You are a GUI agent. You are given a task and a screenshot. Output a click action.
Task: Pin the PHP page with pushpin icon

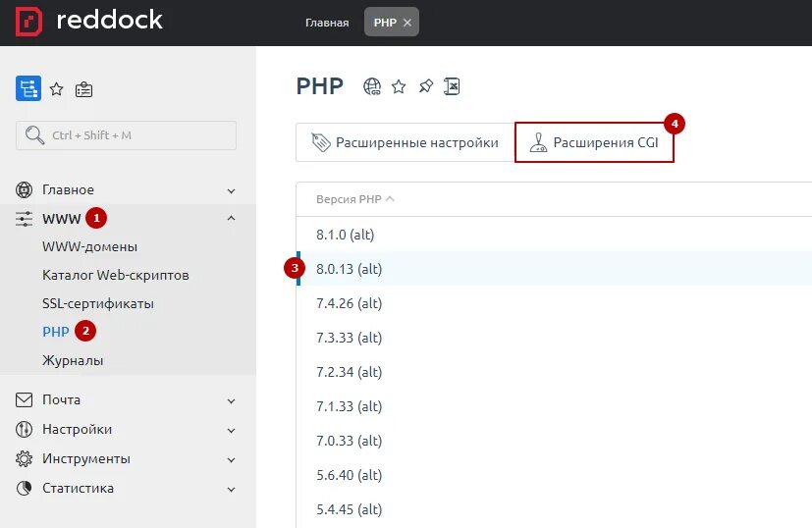(x=425, y=86)
